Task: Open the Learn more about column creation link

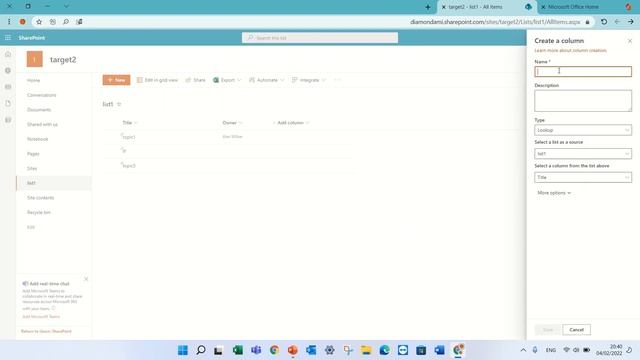Action: [570, 50]
